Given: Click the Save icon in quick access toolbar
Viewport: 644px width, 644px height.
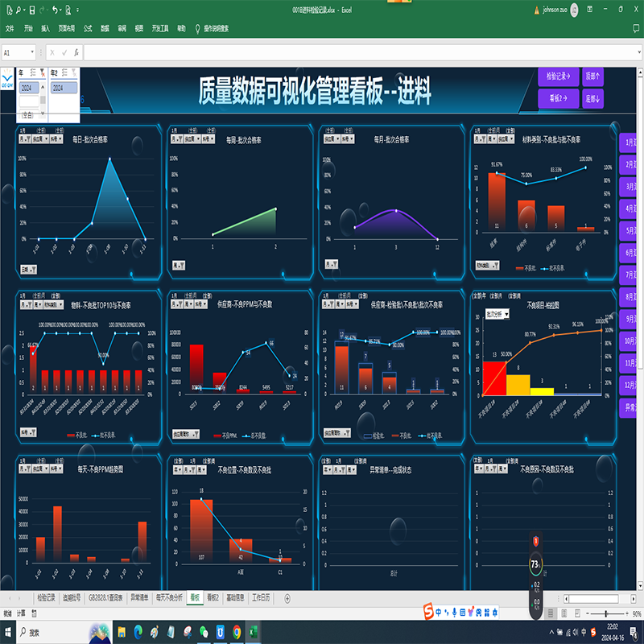Looking at the screenshot, I should [32, 10].
